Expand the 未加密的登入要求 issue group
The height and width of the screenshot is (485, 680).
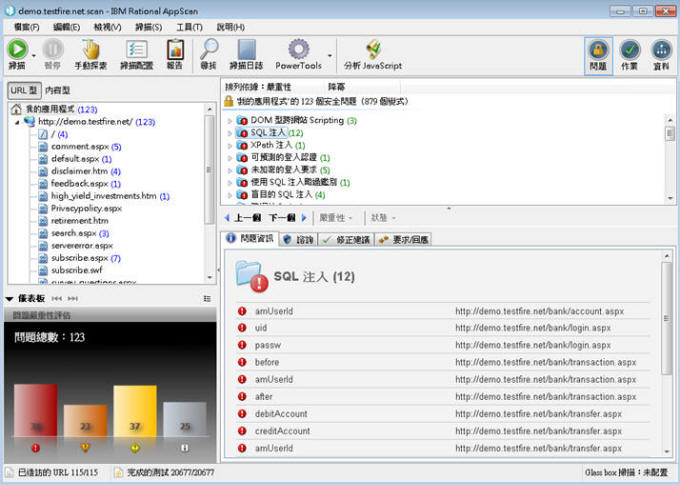click(229, 170)
